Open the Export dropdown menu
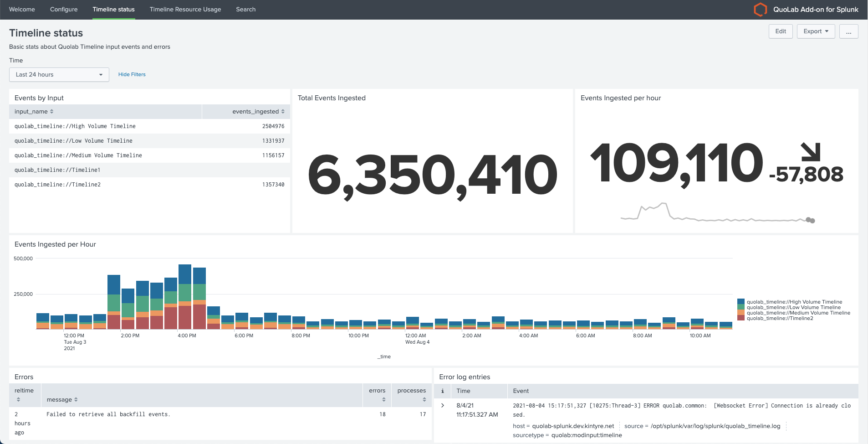Screen dimensions: 868x444 click(x=816, y=31)
